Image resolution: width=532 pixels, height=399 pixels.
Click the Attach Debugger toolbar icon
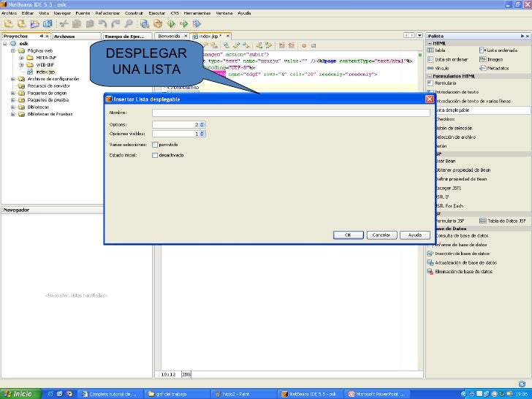pyautogui.click(x=197, y=23)
